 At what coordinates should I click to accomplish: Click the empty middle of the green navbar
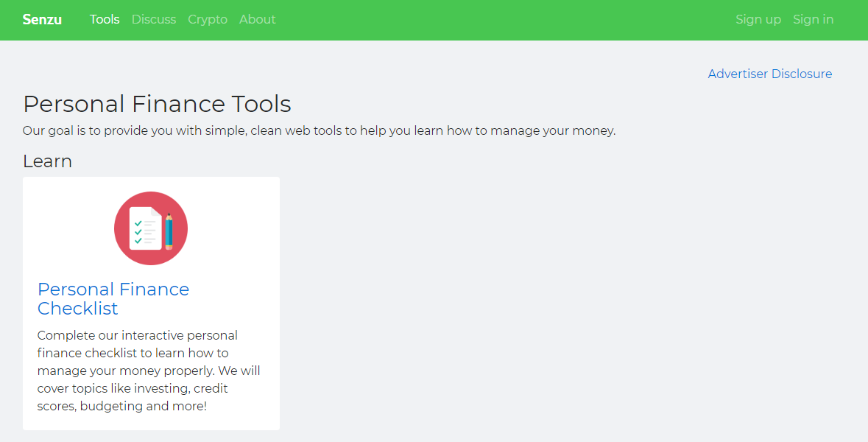click(501, 20)
